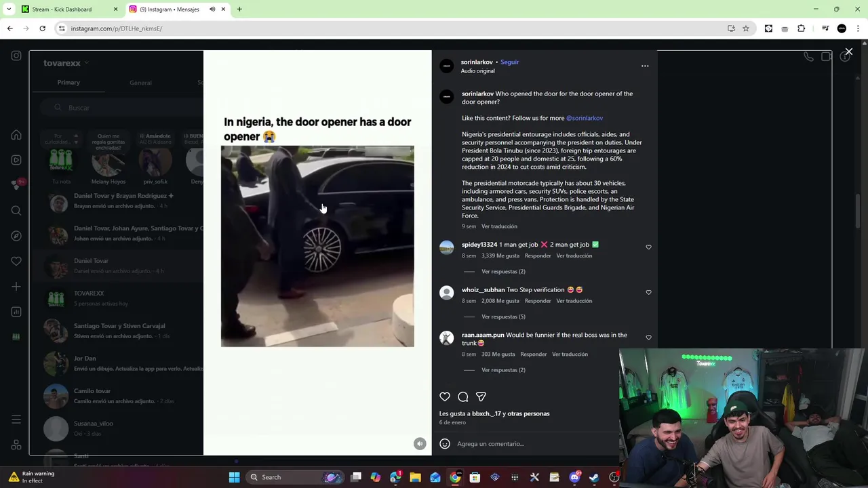
Task: Expand 5 replies under whoiz__subhan's comment
Action: click(x=503, y=317)
